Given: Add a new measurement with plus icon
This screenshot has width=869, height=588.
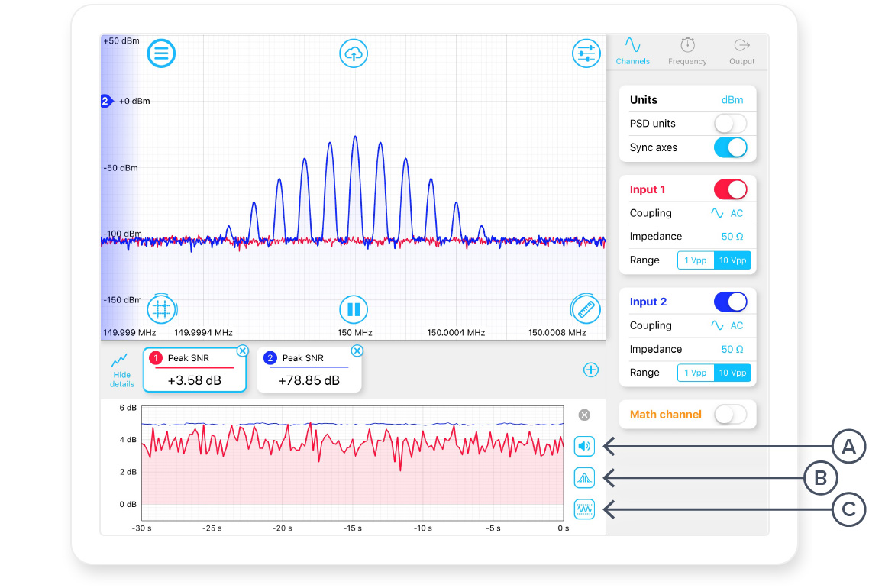Looking at the screenshot, I should tap(590, 370).
